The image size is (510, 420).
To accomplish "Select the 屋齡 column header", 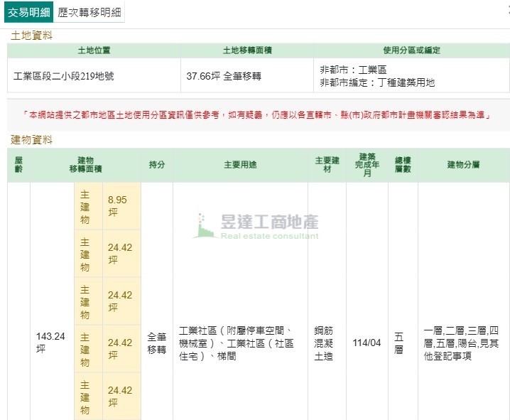I will [x=18, y=165].
